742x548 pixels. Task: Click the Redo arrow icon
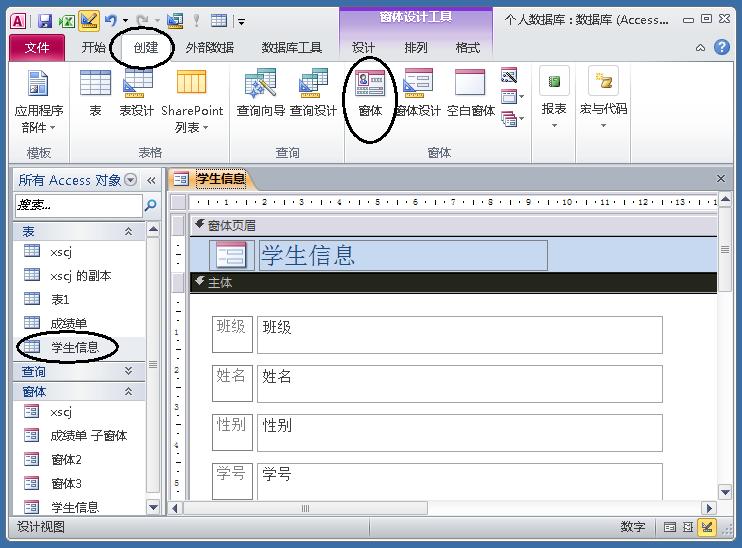pyautogui.click(x=142, y=20)
